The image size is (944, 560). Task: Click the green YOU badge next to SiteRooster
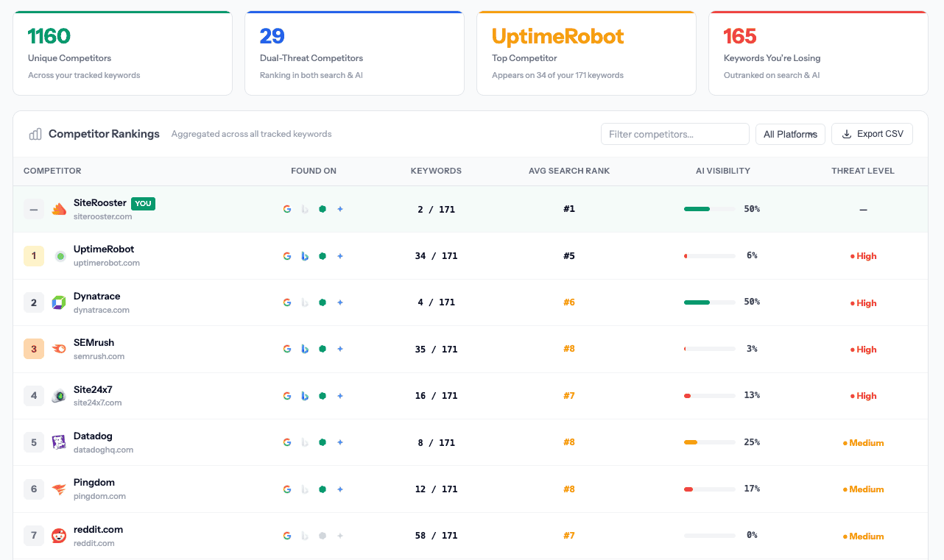143,203
